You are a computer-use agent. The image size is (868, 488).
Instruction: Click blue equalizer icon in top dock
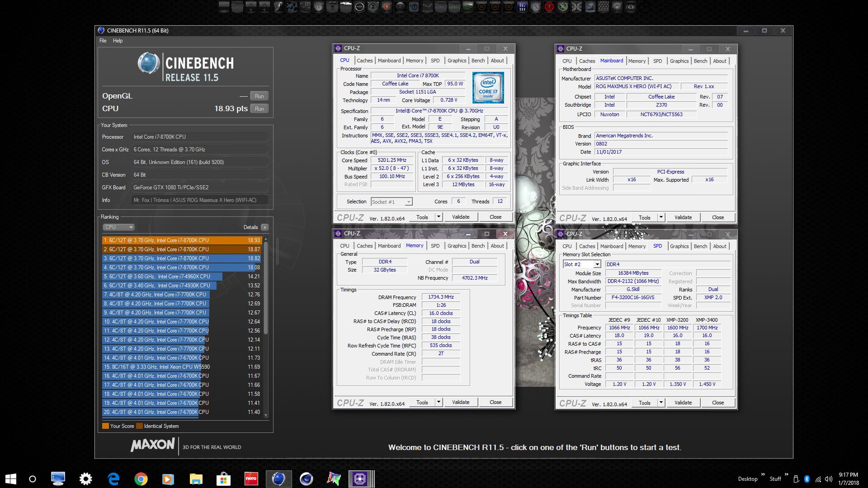point(522,7)
